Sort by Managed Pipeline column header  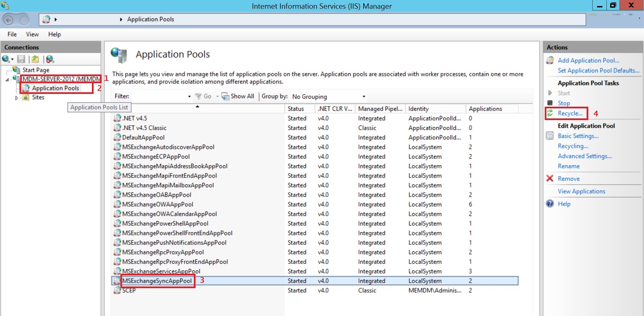380,109
